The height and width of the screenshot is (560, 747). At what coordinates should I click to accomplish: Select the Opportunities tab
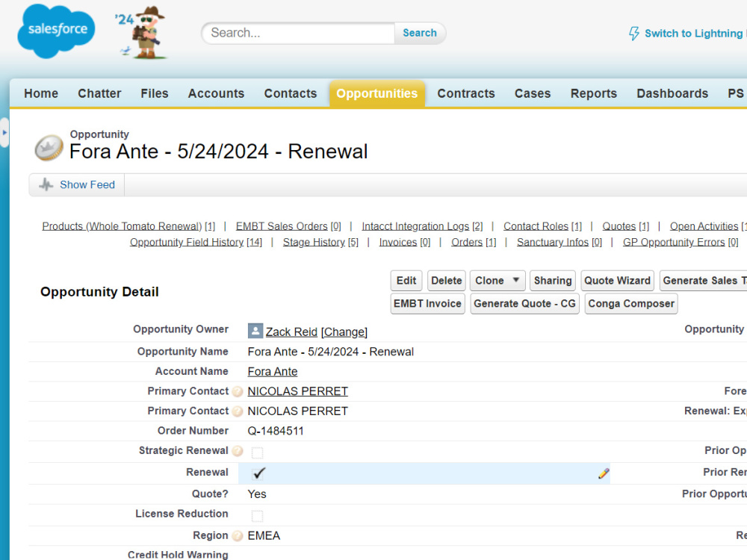click(x=376, y=93)
